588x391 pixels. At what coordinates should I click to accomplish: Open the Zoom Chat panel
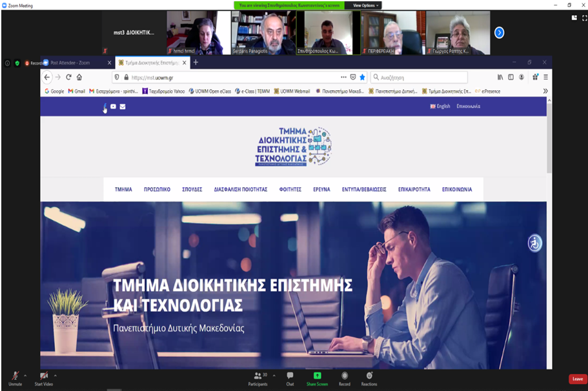pyautogui.click(x=290, y=379)
